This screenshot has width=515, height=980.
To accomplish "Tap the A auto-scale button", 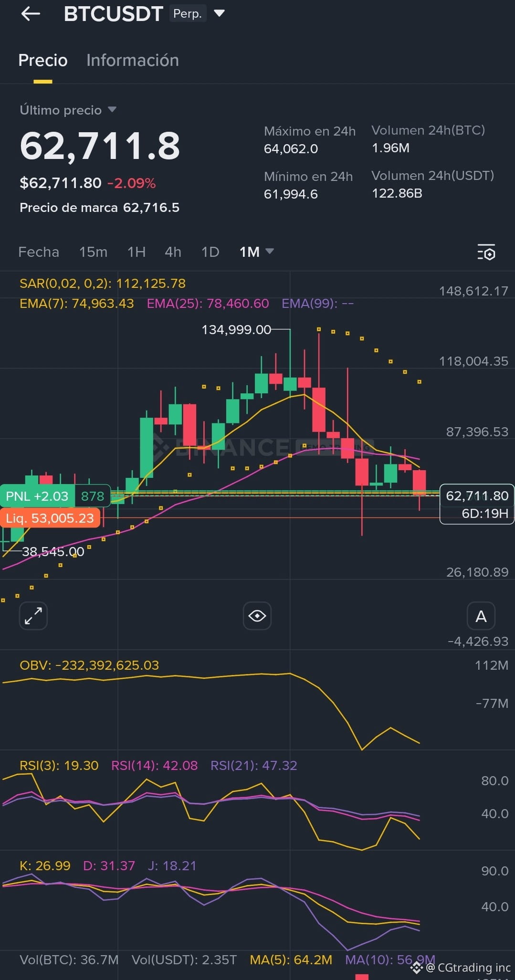I will (481, 616).
